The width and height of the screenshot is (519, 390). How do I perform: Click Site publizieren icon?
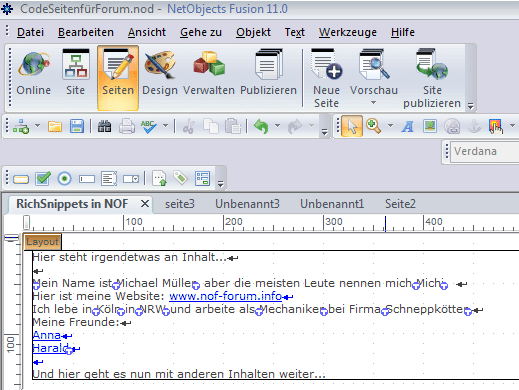[x=432, y=65]
